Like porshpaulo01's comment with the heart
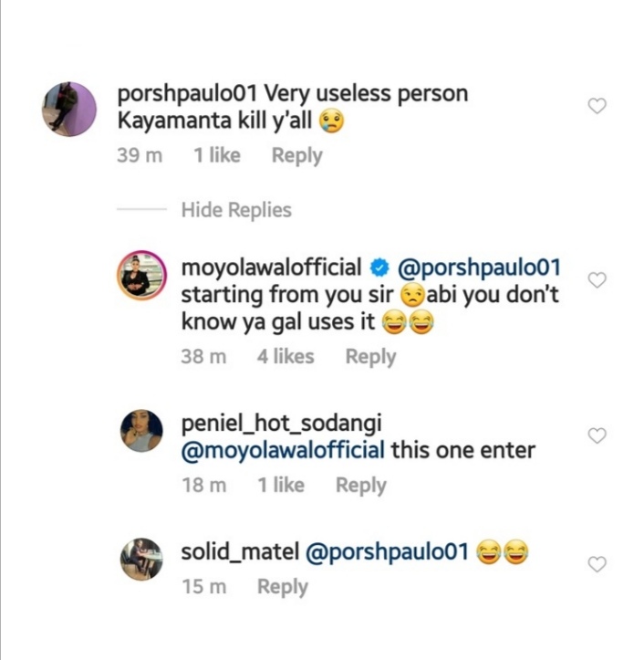The width and height of the screenshot is (644, 660). [x=597, y=107]
